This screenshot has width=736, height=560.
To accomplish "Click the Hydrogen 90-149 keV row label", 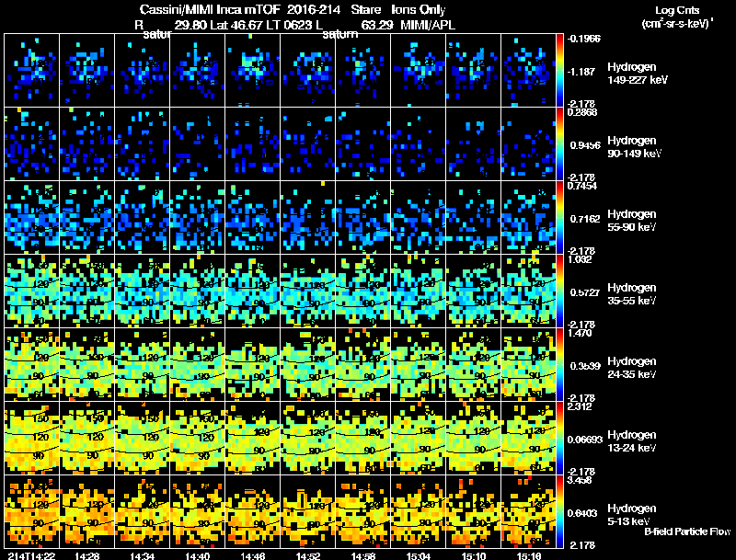I will click(634, 146).
